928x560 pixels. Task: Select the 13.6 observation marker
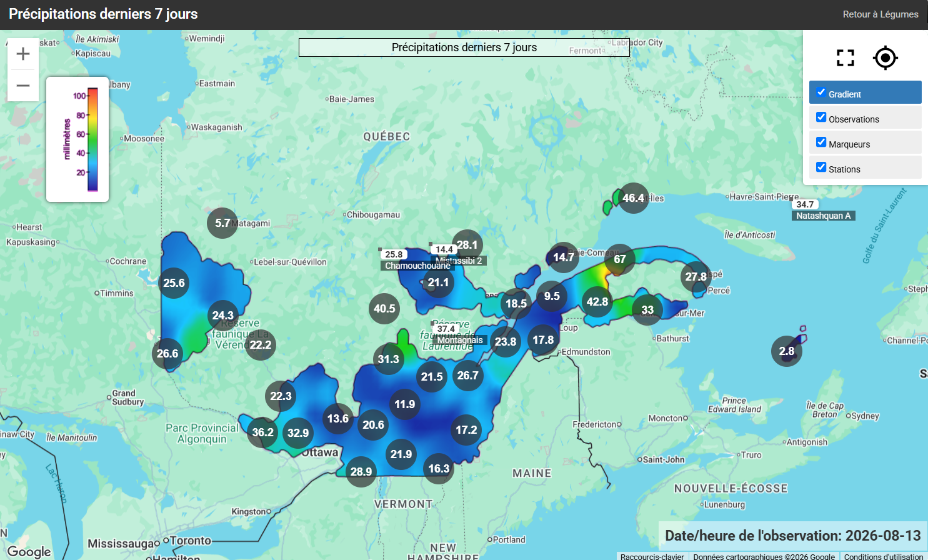[x=338, y=419]
